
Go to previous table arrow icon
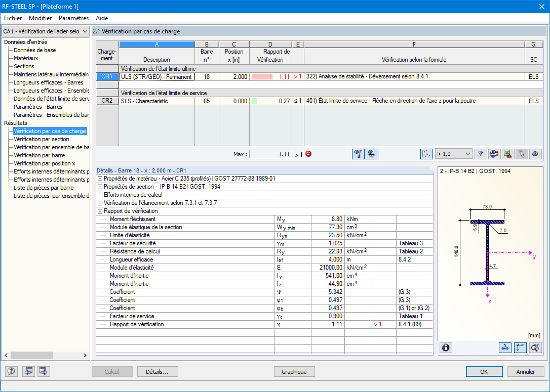click(28, 371)
